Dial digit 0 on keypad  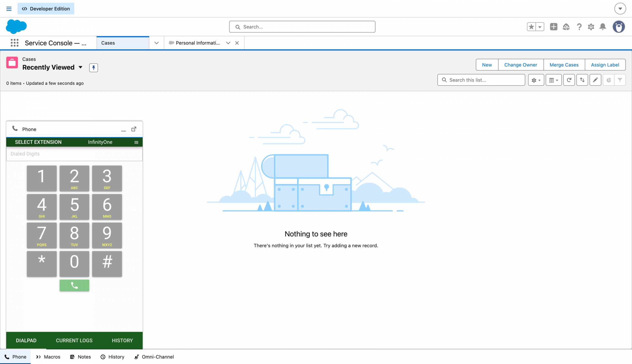click(74, 264)
